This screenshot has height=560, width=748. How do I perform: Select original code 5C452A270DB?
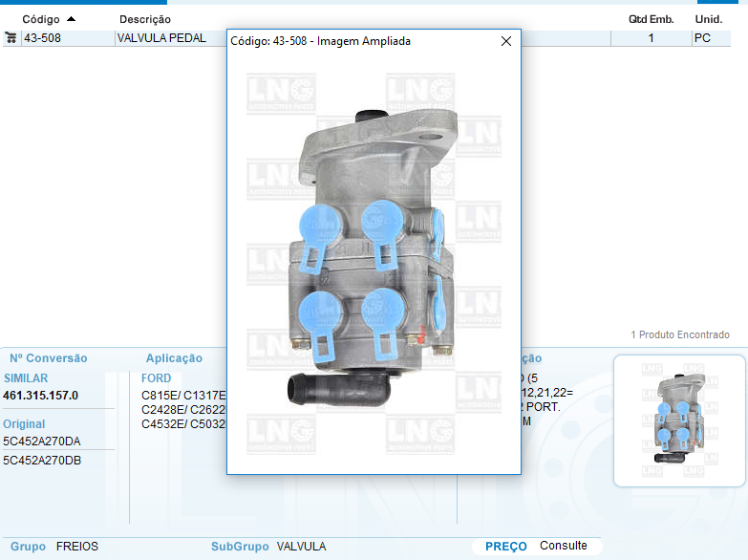tap(42, 460)
